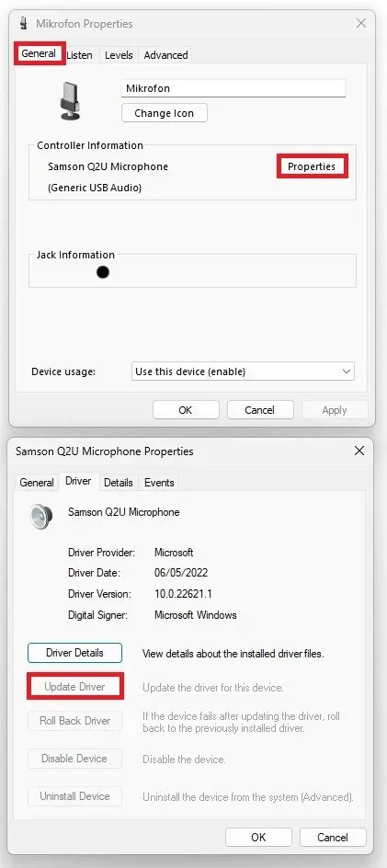The image size is (387, 868).
Task: Click the (Generic USB Audio) text
Action: [x=95, y=188]
